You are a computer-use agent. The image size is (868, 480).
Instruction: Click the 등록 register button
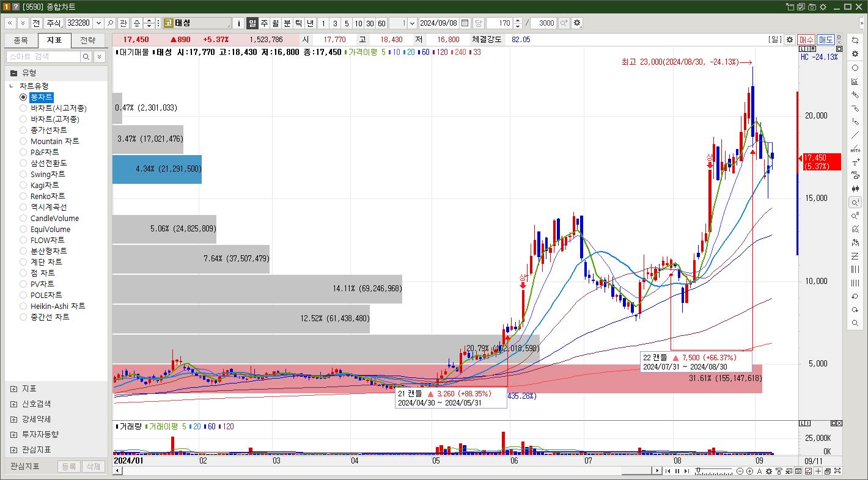68,467
